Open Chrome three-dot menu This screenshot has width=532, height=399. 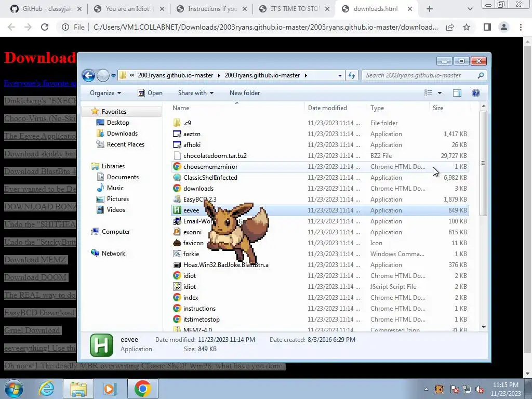point(521,27)
